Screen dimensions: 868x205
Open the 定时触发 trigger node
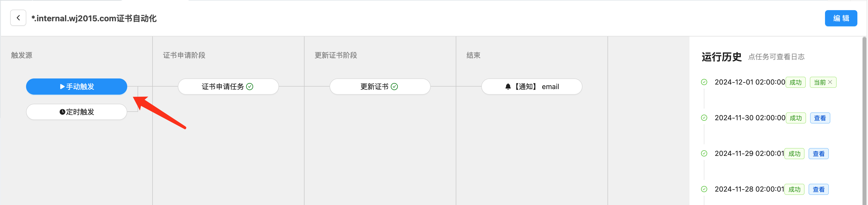pos(76,112)
